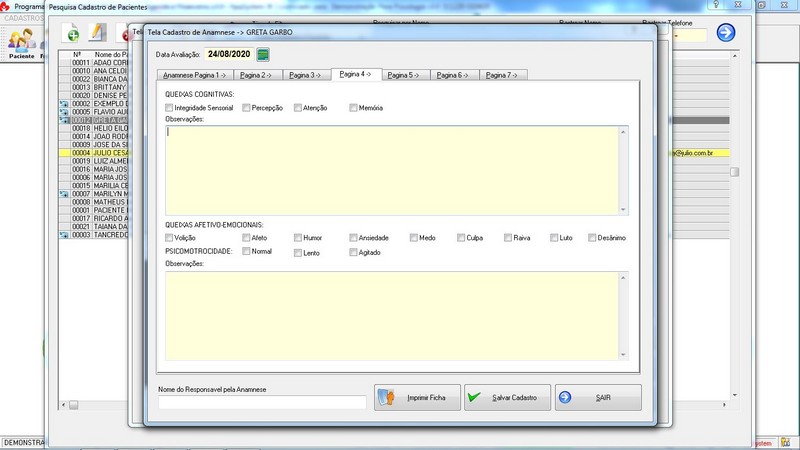This screenshot has width=800, height=450.
Task: Select Lento psicomotricidade checkbox
Action: [297, 253]
